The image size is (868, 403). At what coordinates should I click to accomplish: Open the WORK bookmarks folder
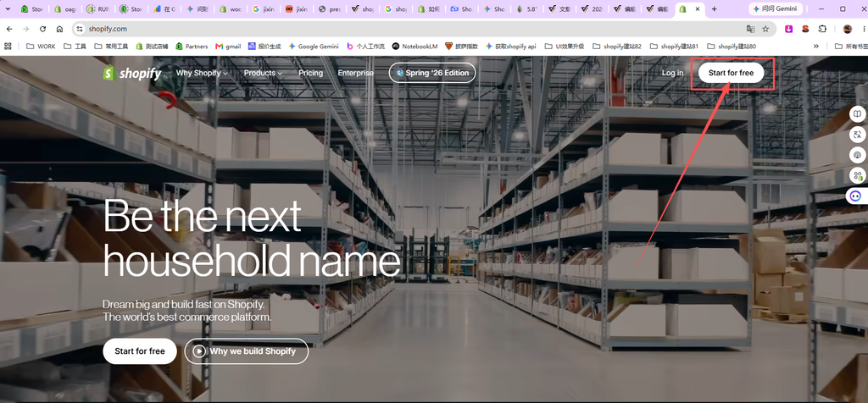(x=41, y=47)
